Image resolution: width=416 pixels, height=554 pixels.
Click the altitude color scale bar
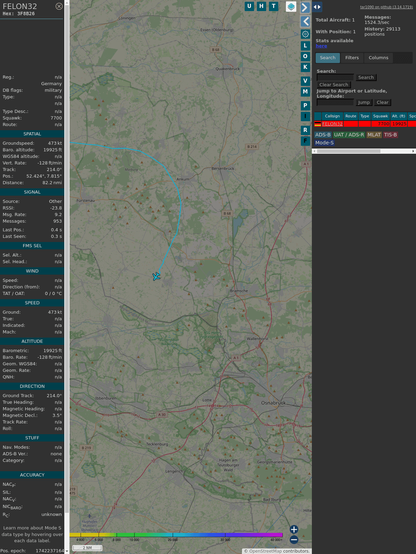pos(176,535)
